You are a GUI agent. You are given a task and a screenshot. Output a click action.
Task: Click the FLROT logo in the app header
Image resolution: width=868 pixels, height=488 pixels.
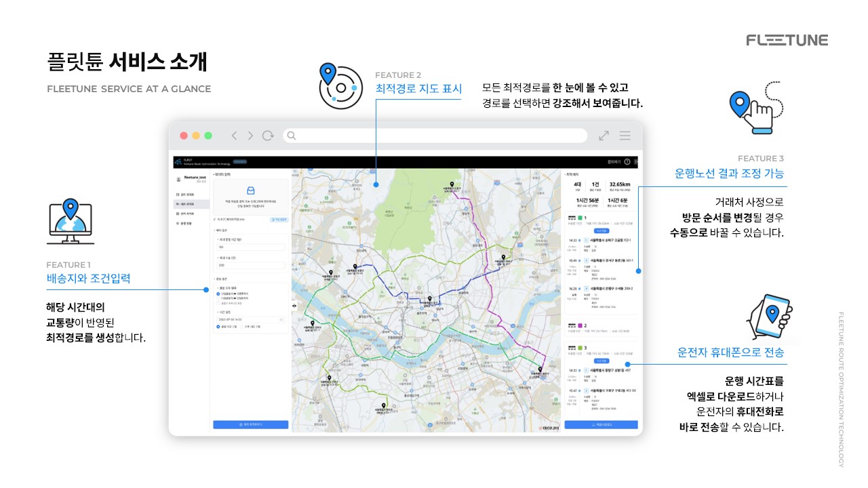click(x=178, y=162)
